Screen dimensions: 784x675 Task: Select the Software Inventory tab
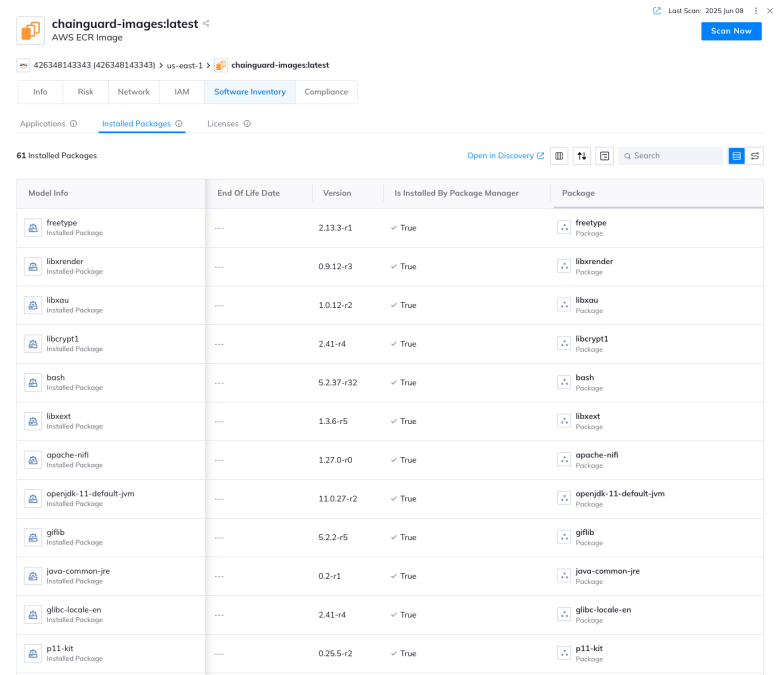click(250, 92)
